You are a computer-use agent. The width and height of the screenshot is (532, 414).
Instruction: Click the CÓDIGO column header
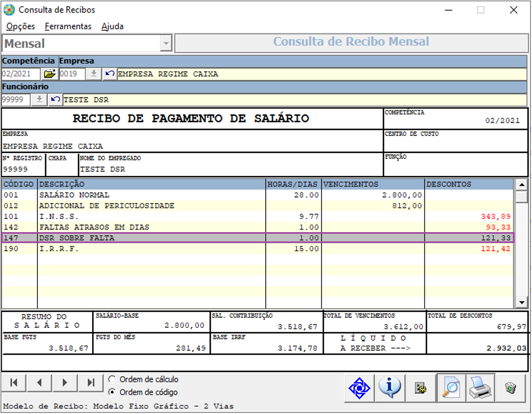[x=19, y=184]
